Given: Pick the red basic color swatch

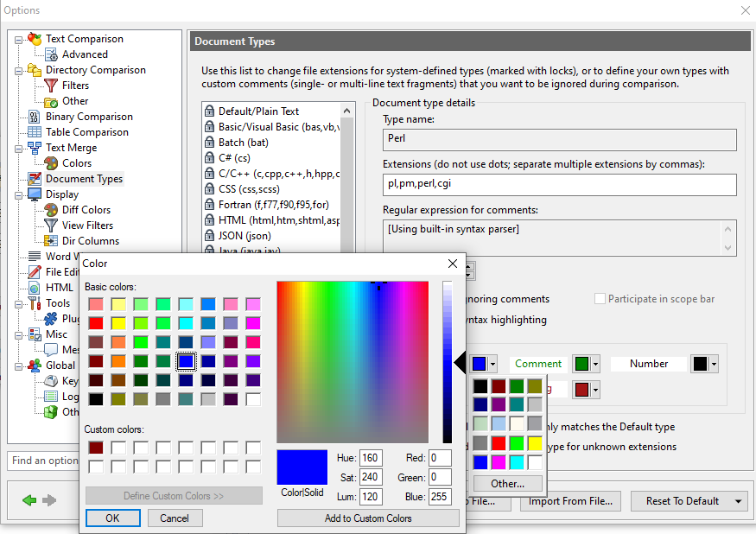Looking at the screenshot, I should (96, 322).
